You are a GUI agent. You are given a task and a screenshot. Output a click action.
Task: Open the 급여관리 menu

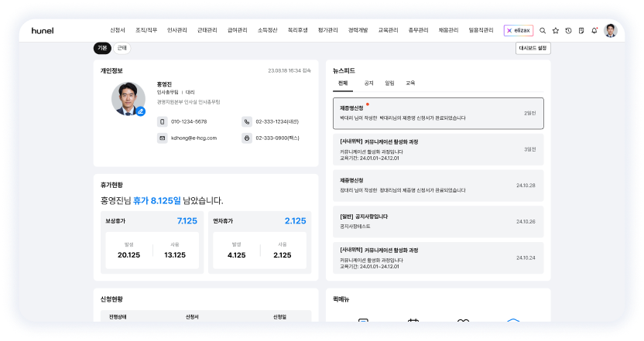[238, 30]
